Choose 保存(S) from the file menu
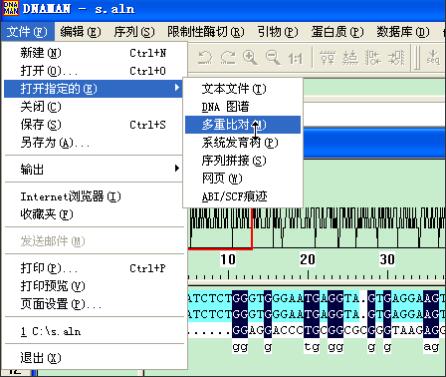This screenshot has height=377, width=446. coord(93,125)
